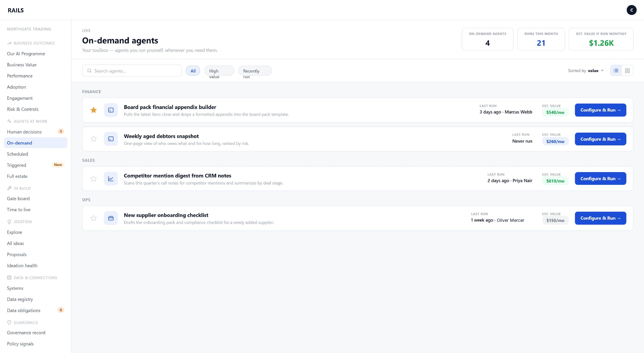The width and height of the screenshot is (644, 353).
Task: Open Governance record
Action: coord(36,333)
